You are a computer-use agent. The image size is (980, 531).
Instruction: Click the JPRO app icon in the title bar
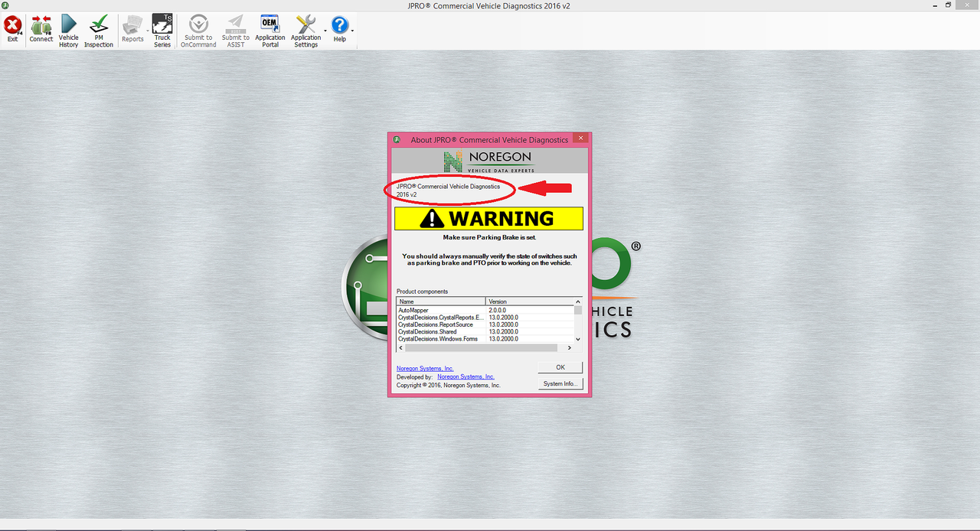[5, 5]
